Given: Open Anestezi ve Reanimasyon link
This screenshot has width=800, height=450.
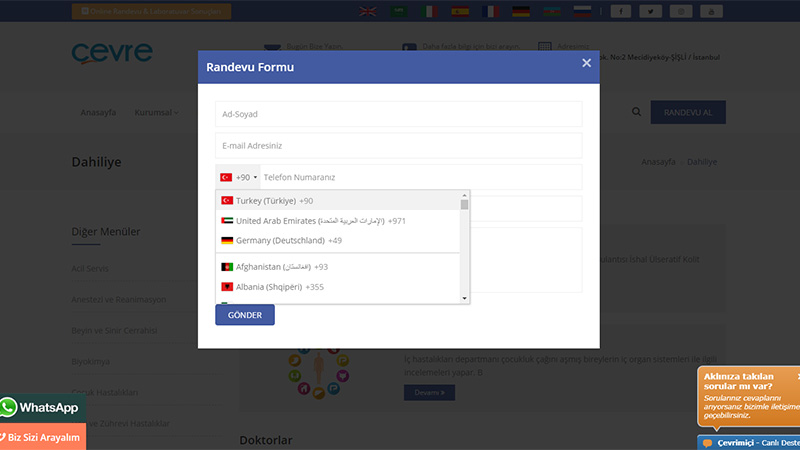Looking at the screenshot, I should click(119, 299).
